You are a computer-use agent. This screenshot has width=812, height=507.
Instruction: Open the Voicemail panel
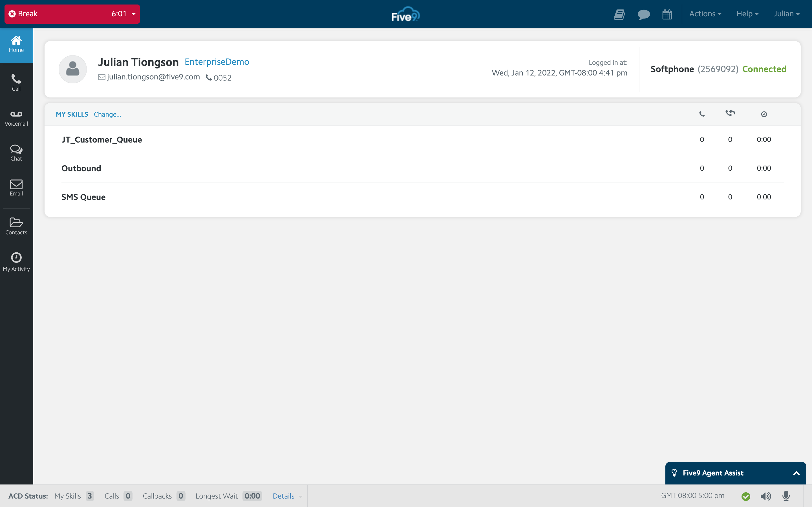(16, 118)
